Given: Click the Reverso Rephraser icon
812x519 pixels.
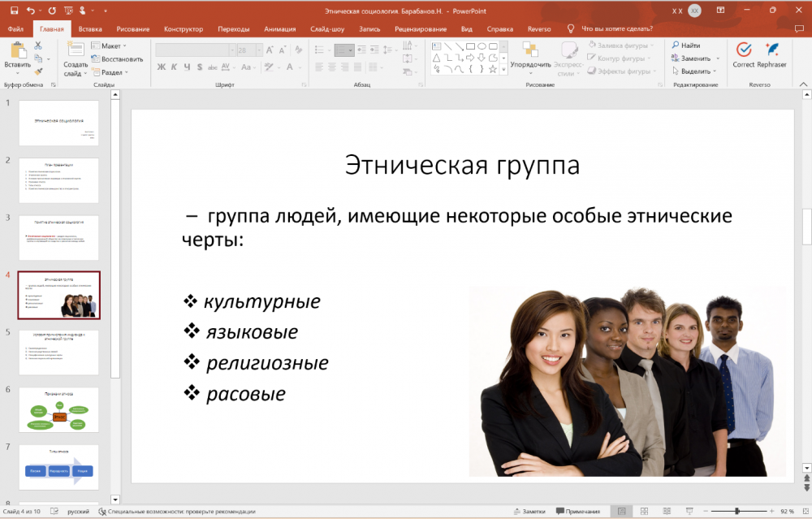Looking at the screenshot, I should coord(772,50).
